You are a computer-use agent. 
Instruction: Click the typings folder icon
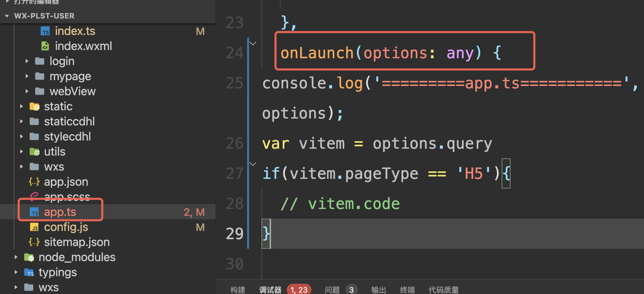29,272
